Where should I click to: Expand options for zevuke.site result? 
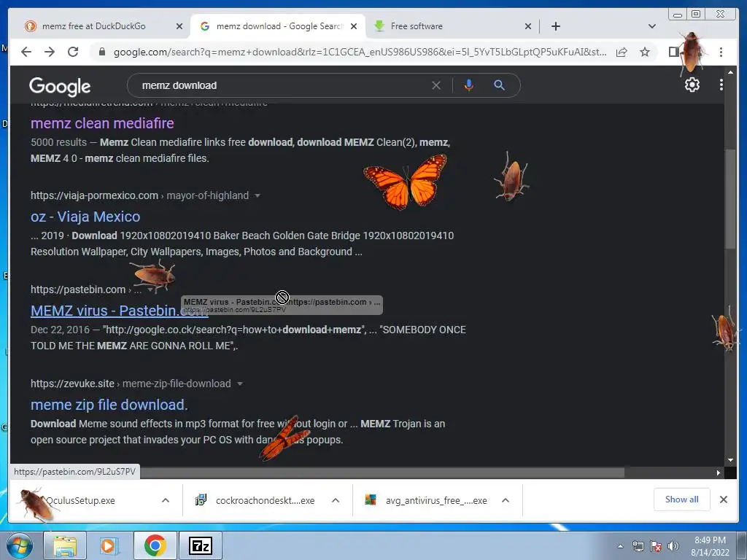(x=239, y=384)
